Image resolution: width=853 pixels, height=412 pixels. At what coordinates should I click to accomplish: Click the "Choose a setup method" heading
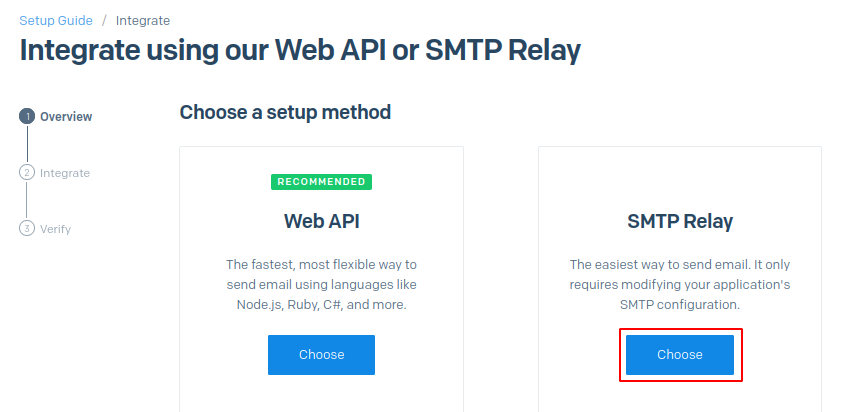[285, 112]
